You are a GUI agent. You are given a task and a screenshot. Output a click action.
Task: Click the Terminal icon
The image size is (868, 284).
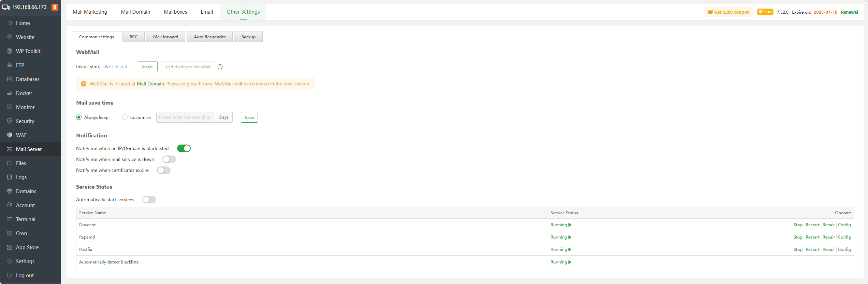10,219
